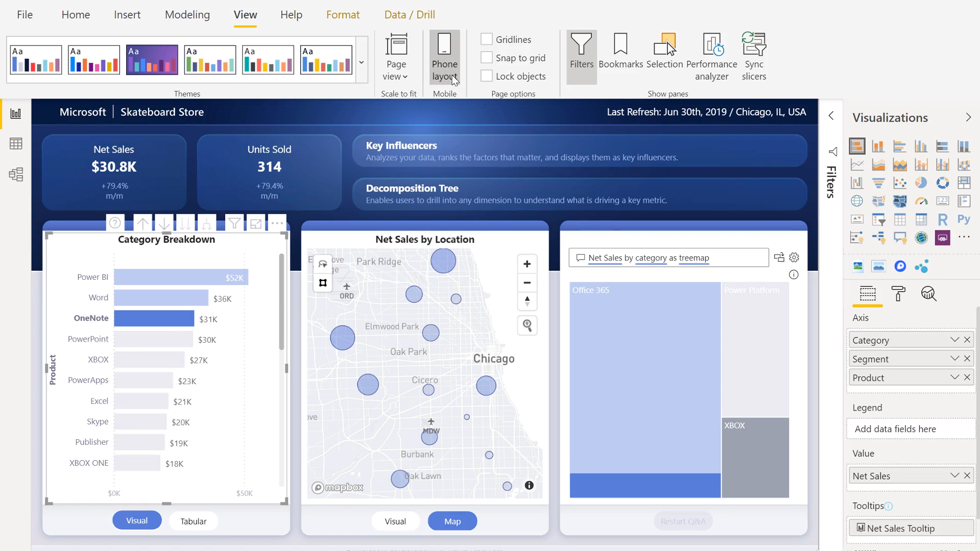This screenshot has width=980, height=551.
Task: Select the line chart visualization
Action: click(857, 164)
